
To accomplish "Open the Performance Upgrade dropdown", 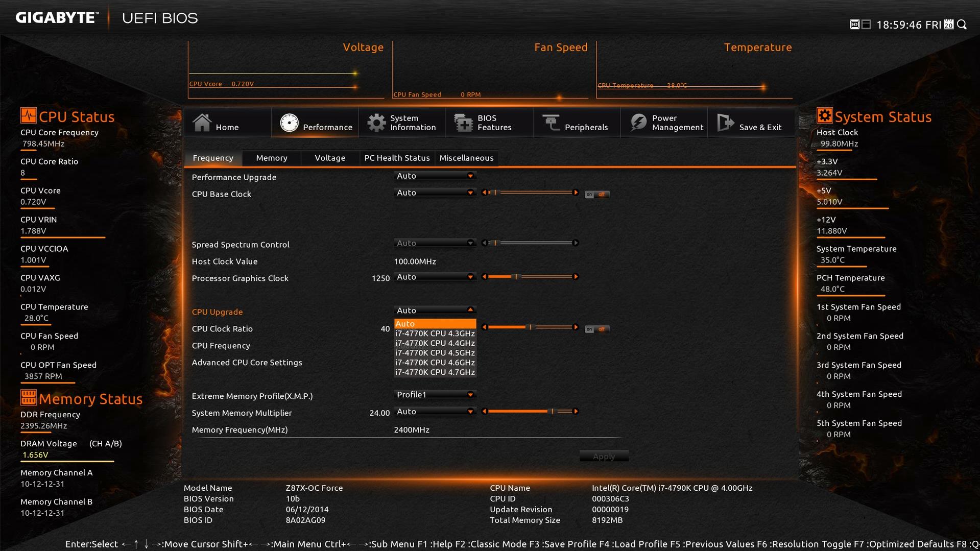I will click(435, 176).
